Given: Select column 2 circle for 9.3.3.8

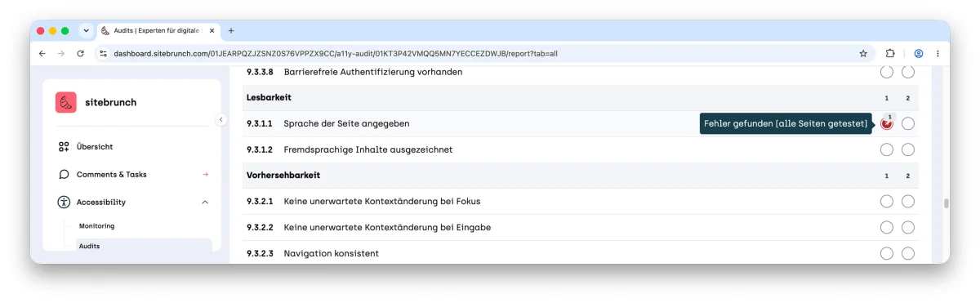Looking at the screenshot, I should pos(908,72).
